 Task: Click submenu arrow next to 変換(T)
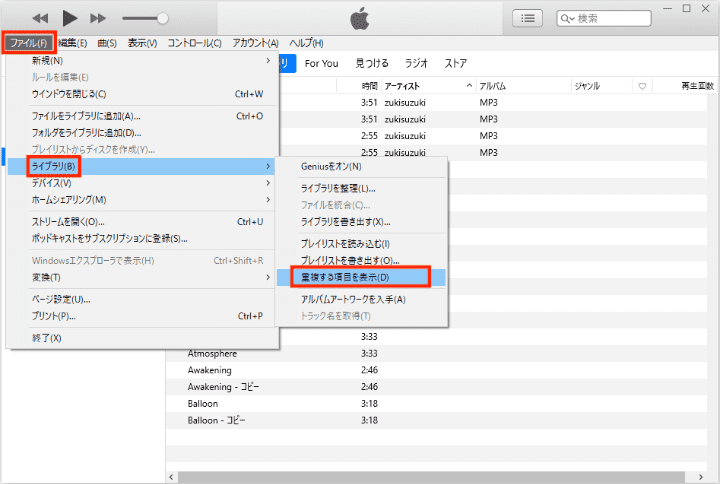[268, 277]
